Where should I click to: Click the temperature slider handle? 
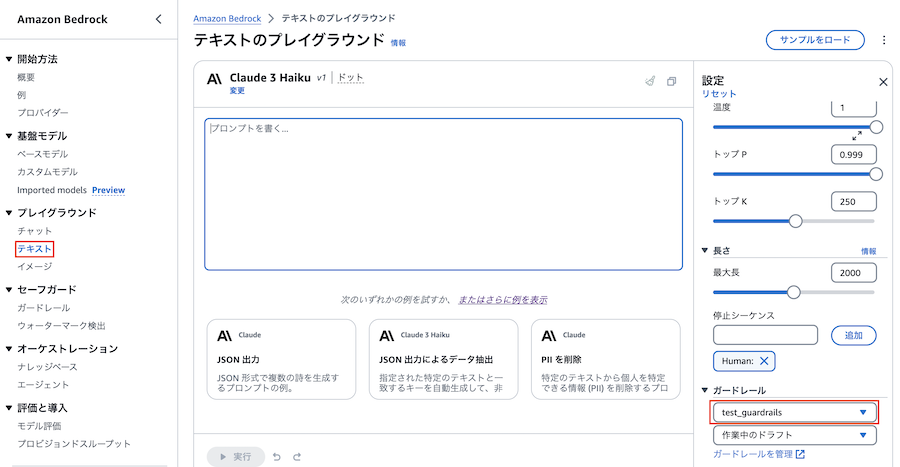[x=876, y=127]
